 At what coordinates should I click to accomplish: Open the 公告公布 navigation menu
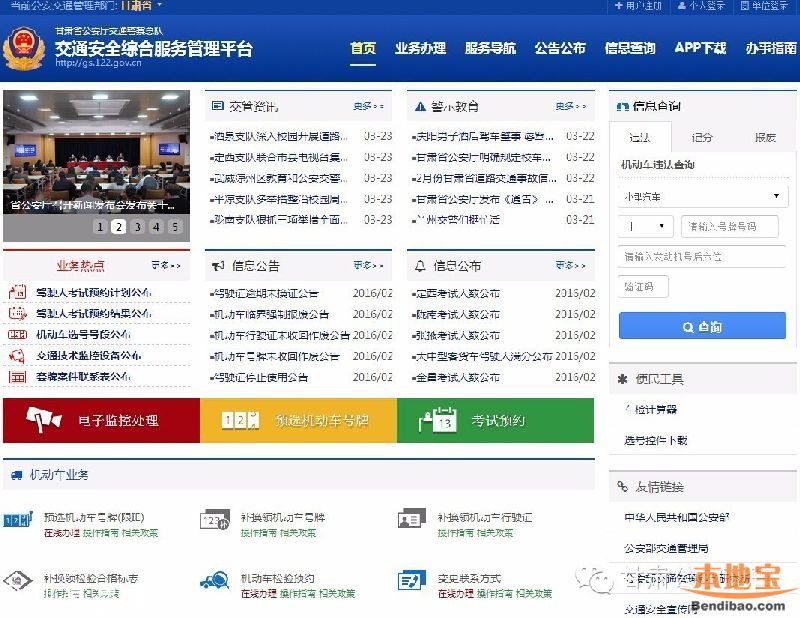tap(560, 48)
